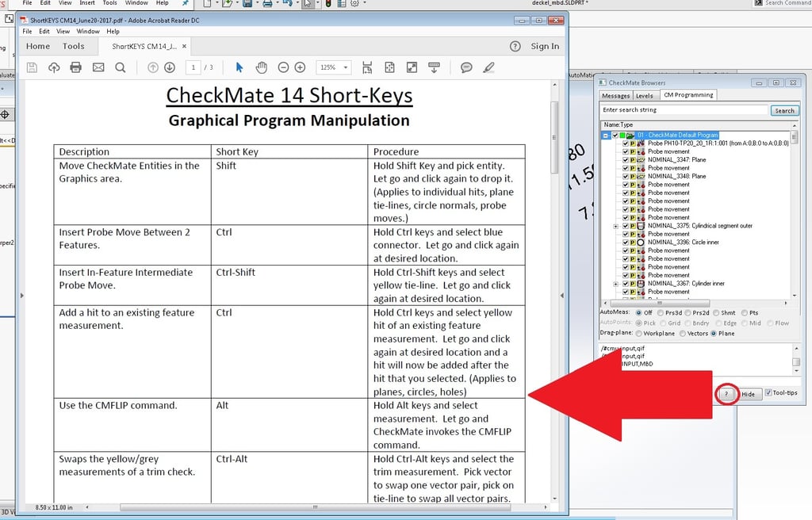
Task: Expand NOMINAL_3375 Cylindrical segment outer node
Action: 616,226
